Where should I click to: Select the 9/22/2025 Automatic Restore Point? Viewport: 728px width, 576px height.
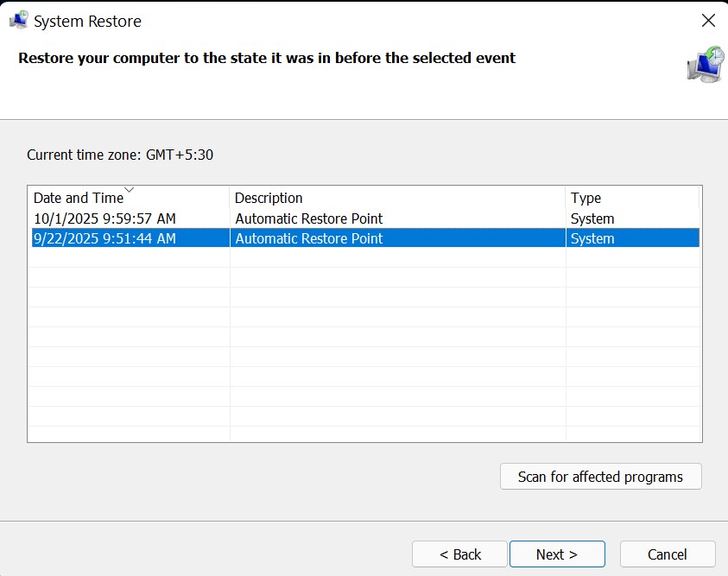pos(130,238)
